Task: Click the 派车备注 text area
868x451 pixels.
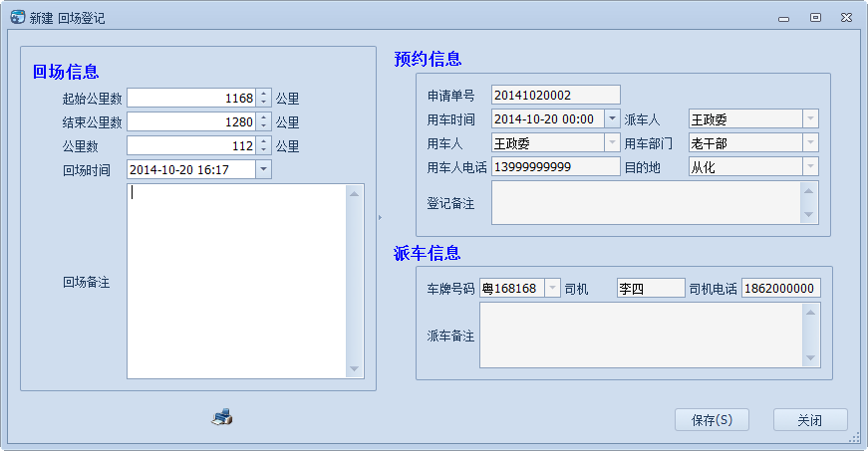Action: pyautogui.click(x=641, y=335)
